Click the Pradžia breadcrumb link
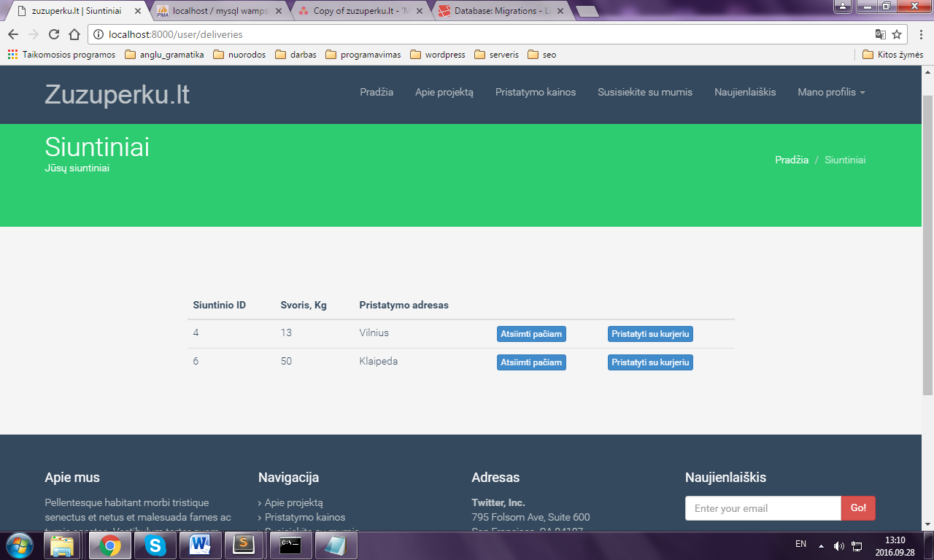The height and width of the screenshot is (560, 934). pos(791,160)
